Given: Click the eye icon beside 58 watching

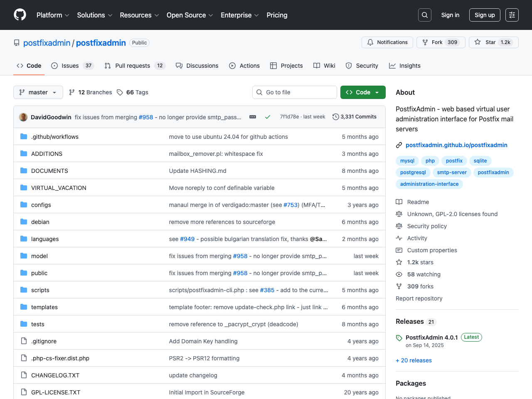Looking at the screenshot, I should click(399, 274).
